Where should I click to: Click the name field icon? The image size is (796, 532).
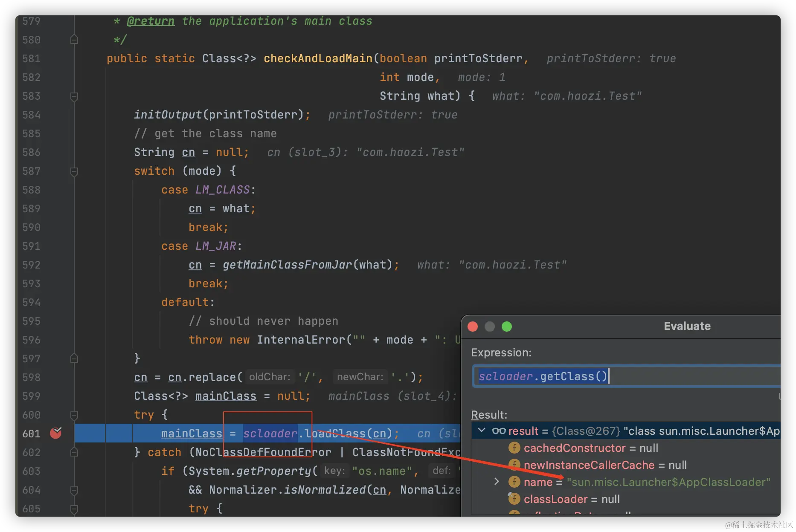coord(514,482)
